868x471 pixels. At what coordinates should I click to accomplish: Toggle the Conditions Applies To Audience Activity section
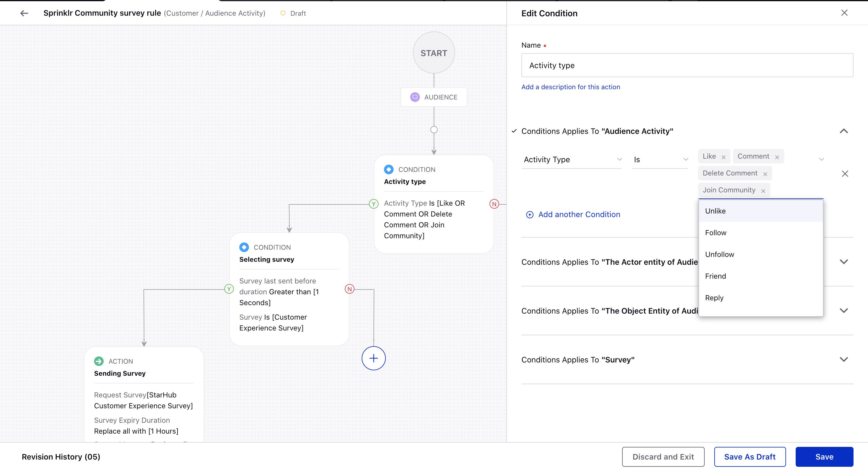click(x=844, y=131)
